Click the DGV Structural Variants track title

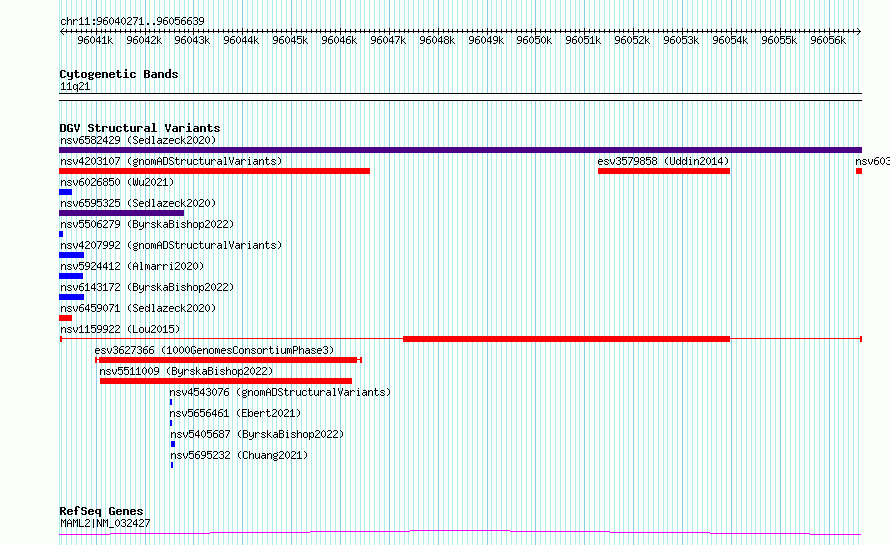(140, 128)
